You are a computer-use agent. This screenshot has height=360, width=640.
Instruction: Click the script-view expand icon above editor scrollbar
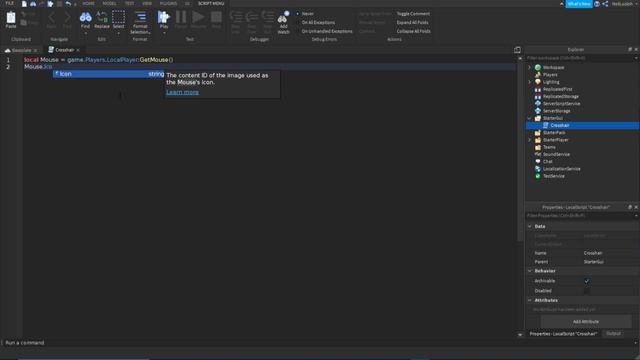point(517,50)
